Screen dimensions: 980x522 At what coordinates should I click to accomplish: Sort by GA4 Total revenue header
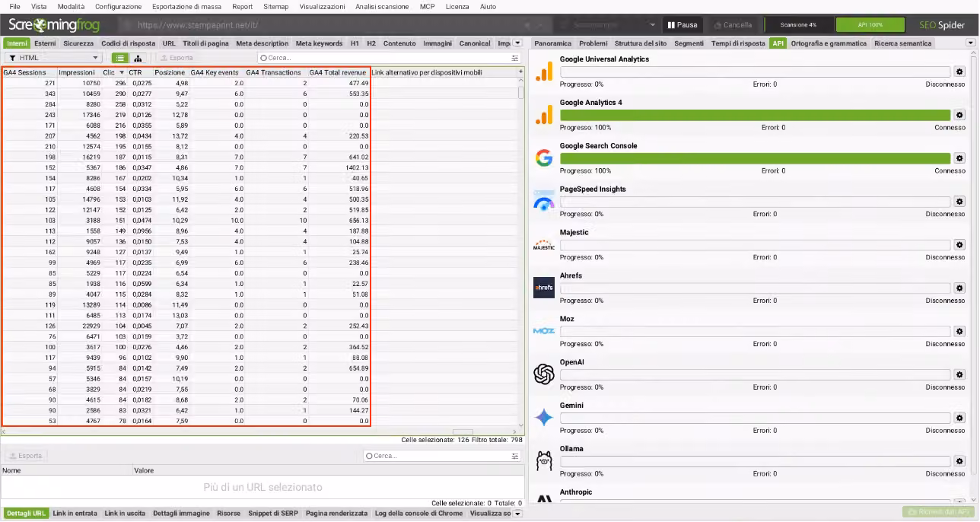(x=338, y=72)
